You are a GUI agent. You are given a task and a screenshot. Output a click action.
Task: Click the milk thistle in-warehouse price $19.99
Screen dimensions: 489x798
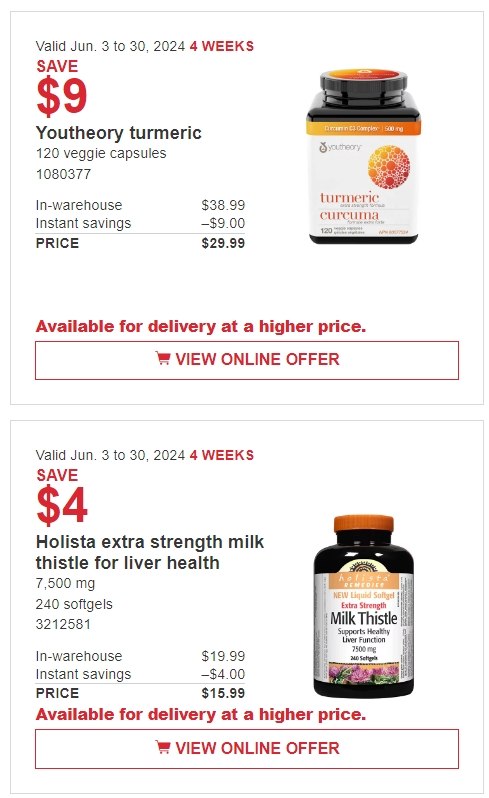(223, 656)
